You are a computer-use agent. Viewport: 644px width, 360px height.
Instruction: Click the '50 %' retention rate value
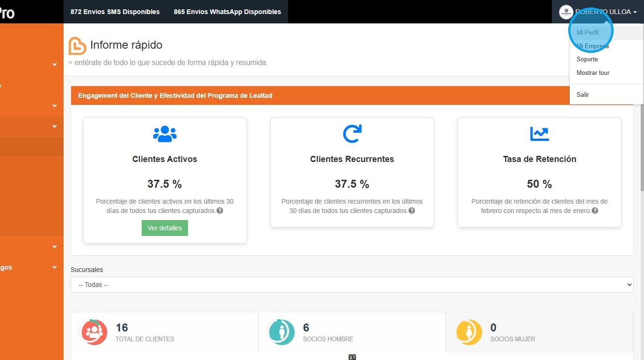pyautogui.click(x=539, y=184)
